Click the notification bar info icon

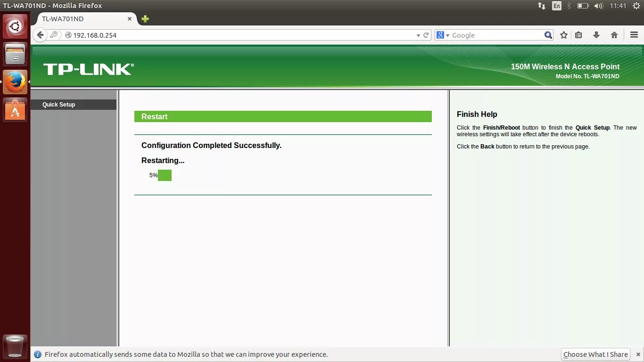click(x=37, y=354)
